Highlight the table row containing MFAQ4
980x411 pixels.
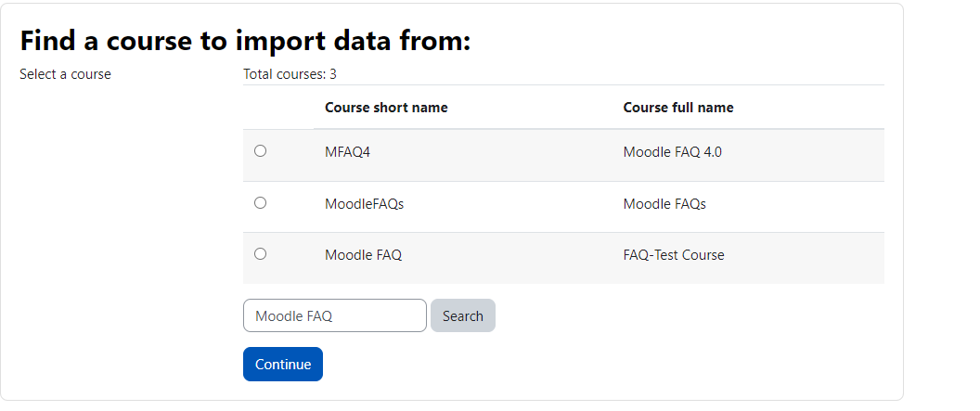click(563, 156)
